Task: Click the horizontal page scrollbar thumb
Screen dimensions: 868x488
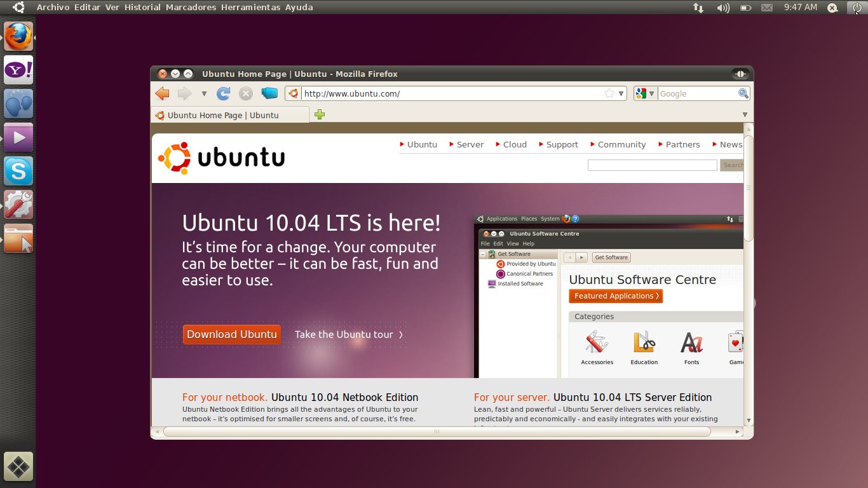Action: (437, 431)
